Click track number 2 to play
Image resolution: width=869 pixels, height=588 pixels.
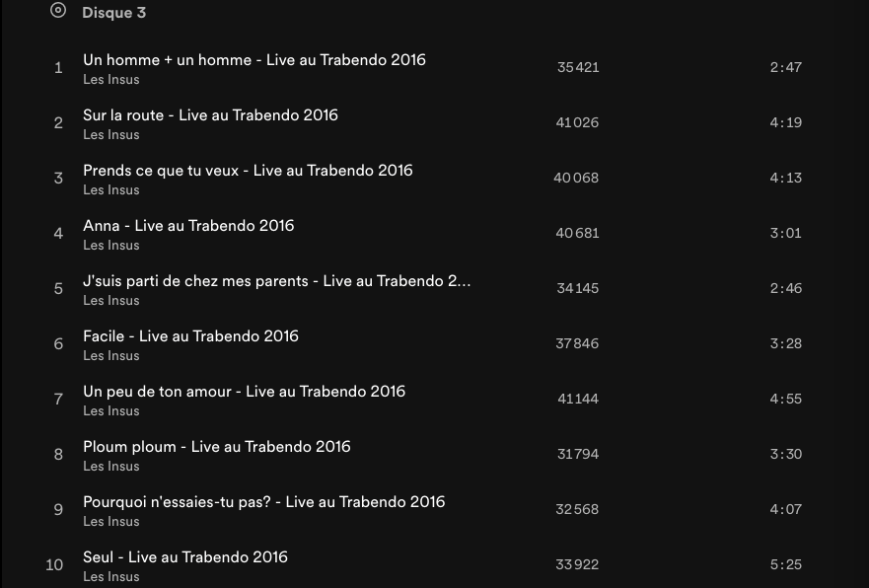click(58, 123)
